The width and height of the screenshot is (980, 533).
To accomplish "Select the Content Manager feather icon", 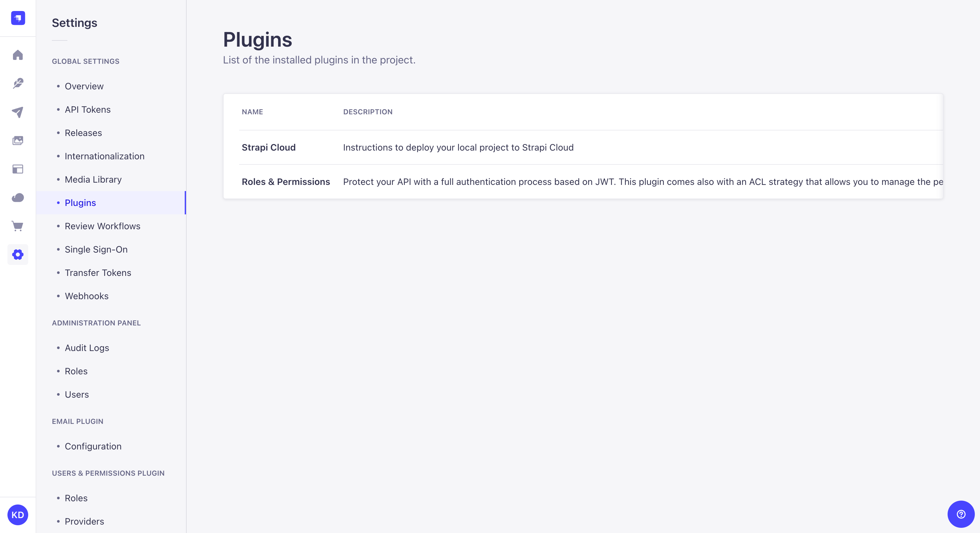I will (17, 84).
